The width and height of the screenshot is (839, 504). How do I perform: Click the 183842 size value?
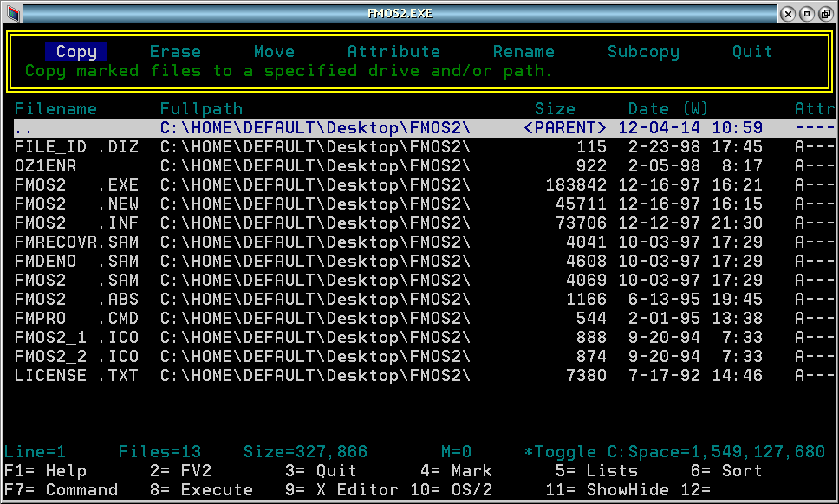[576, 185]
